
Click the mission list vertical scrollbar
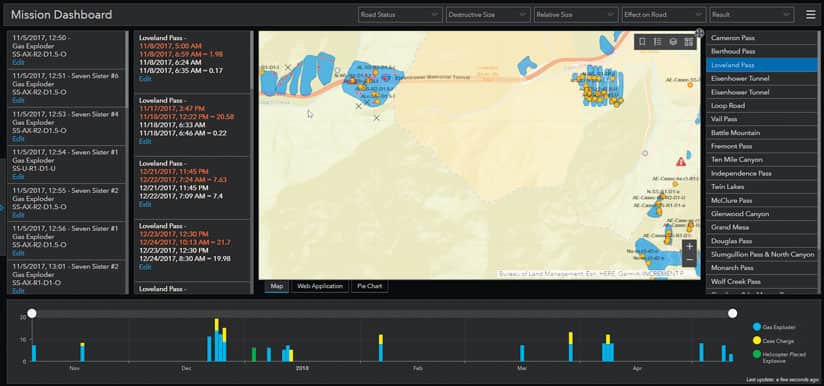tap(127, 69)
